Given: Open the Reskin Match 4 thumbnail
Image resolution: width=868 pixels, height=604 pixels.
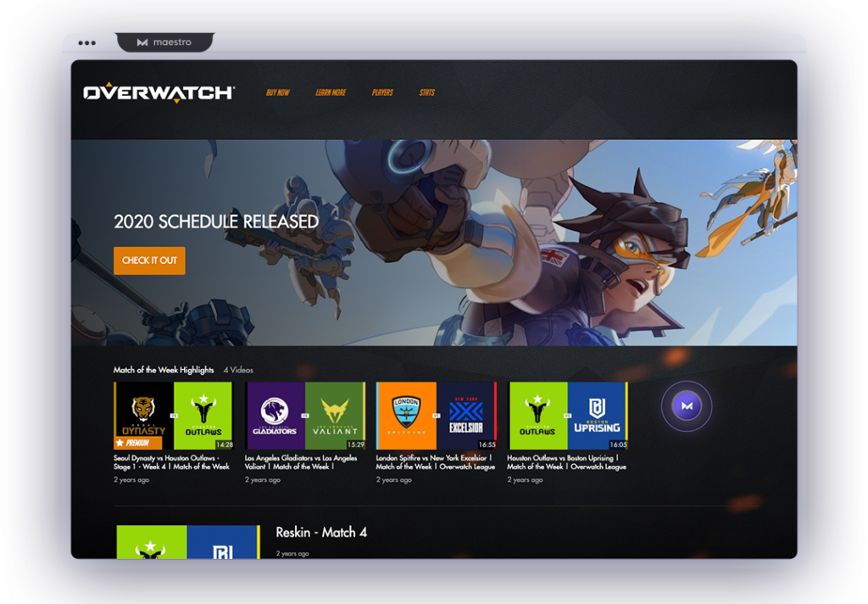Looking at the screenshot, I should tap(188, 542).
